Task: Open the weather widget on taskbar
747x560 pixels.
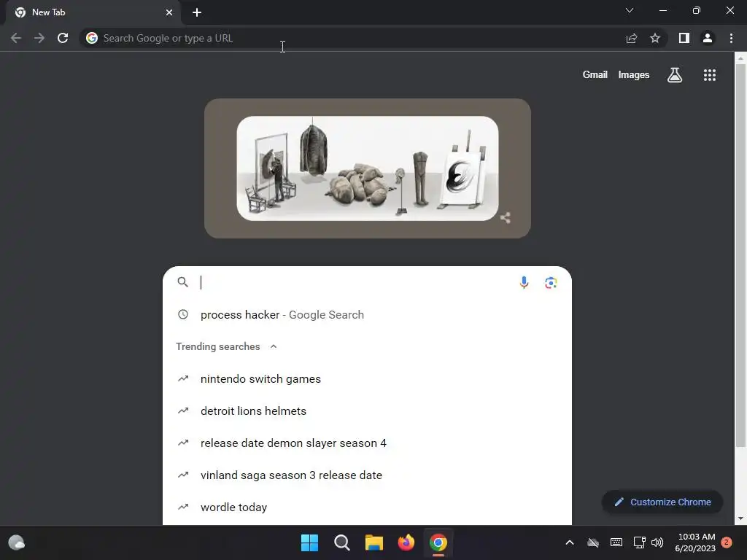Action: [x=17, y=542]
